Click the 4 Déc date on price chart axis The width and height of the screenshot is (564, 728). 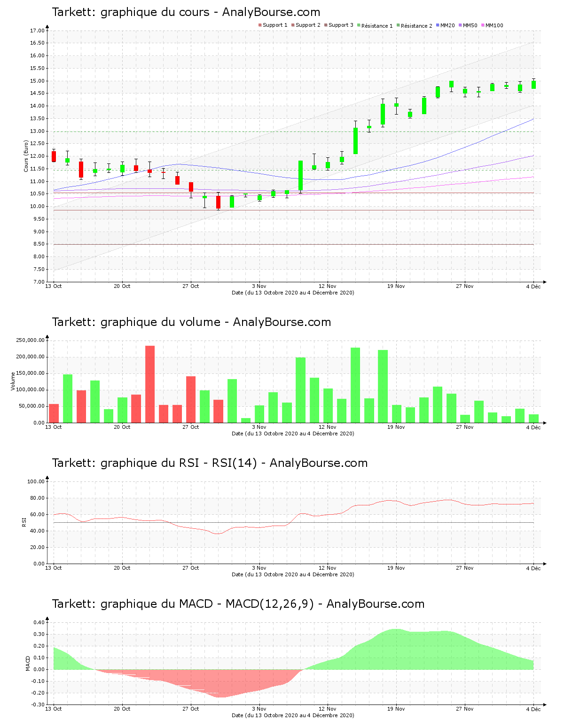click(x=533, y=286)
